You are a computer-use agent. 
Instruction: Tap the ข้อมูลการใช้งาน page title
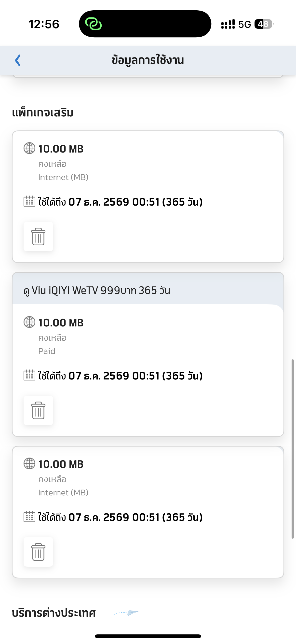[x=148, y=60]
